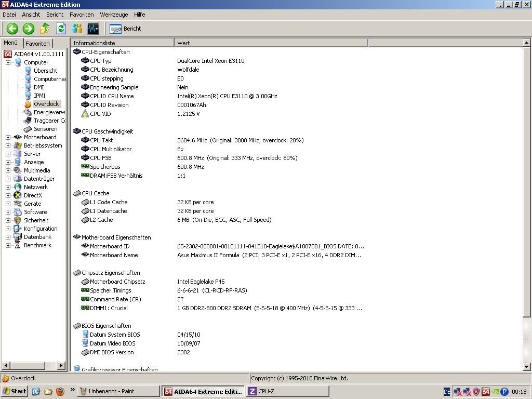Open the Tragbarer Computer tree entry
Viewport: 532px width, 399px height.
point(49,121)
